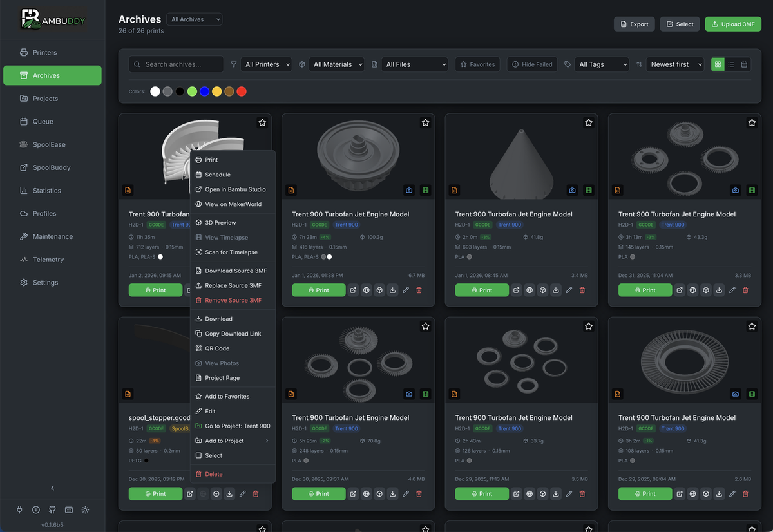The image size is (773, 532).
Task: Choose 3D Preview from context menu
Action: pyautogui.click(x=220, y=223)
